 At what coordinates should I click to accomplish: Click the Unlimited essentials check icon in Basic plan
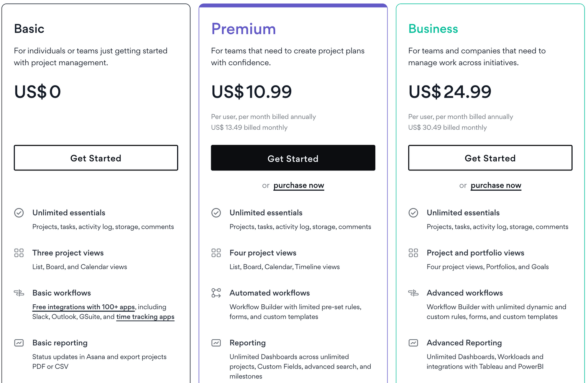[x=19, y=213]
